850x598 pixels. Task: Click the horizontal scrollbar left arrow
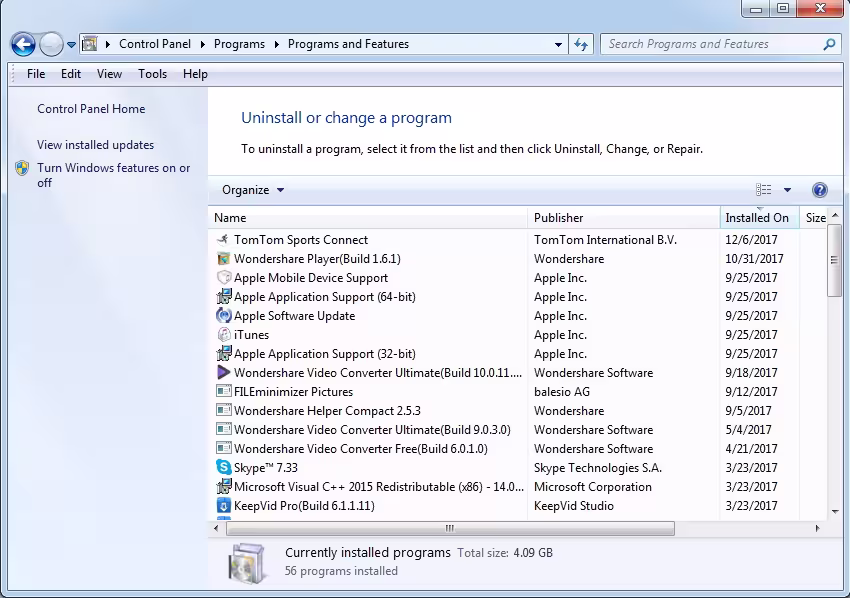point(216,528)
